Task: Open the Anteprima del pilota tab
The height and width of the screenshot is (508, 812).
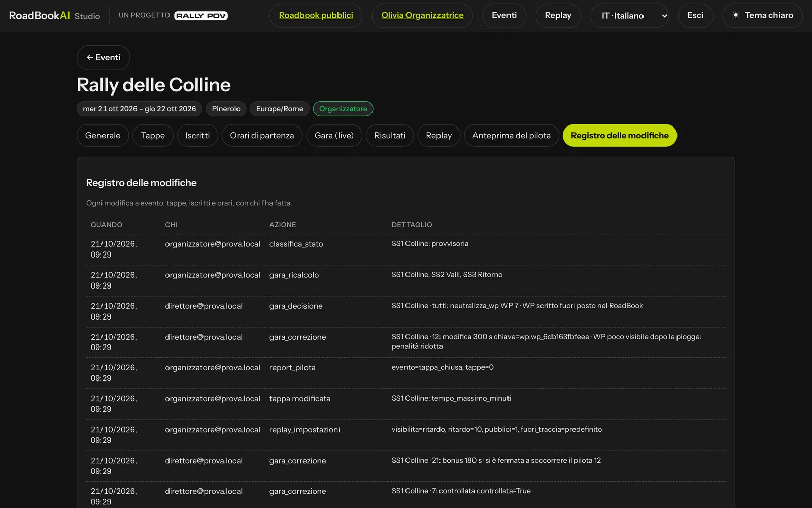Action: pyautogui.click(x=511, y=136)
